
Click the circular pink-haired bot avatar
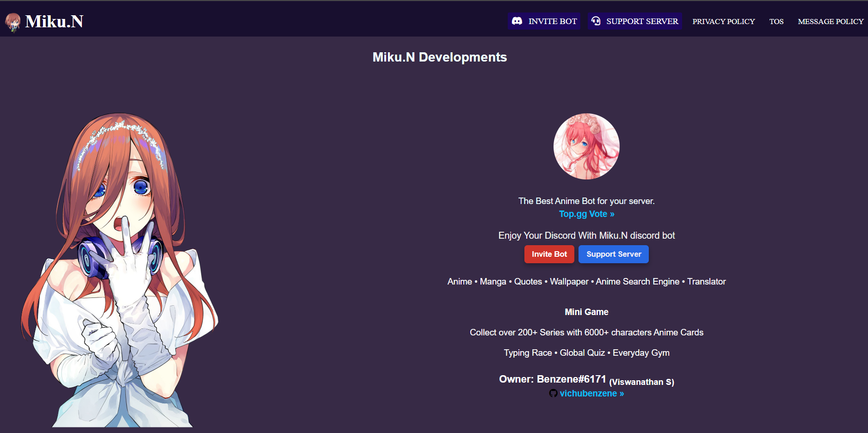(x=586, y=146)
